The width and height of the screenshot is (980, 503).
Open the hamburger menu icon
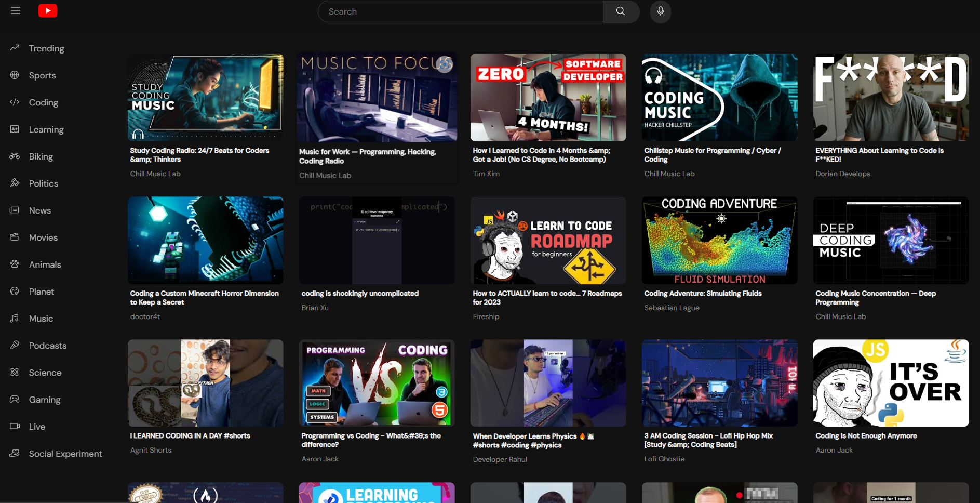[x=16, y=10]
